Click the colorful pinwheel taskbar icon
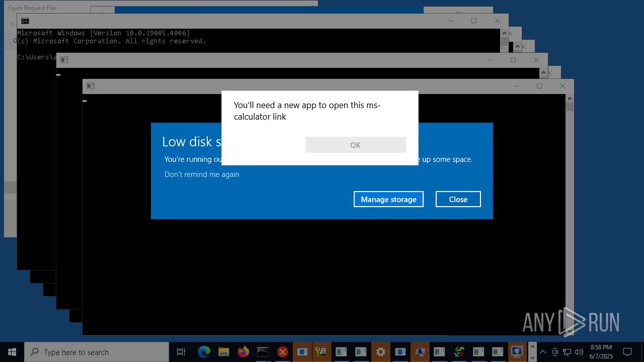The width and height of the screenshot is (644, 362). (x=459, y=352)
